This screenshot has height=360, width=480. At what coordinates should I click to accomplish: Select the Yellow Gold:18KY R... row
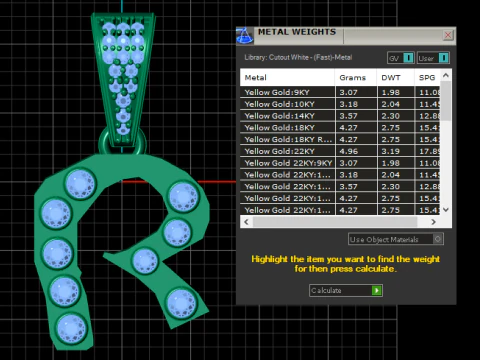(x=340, y=139)
